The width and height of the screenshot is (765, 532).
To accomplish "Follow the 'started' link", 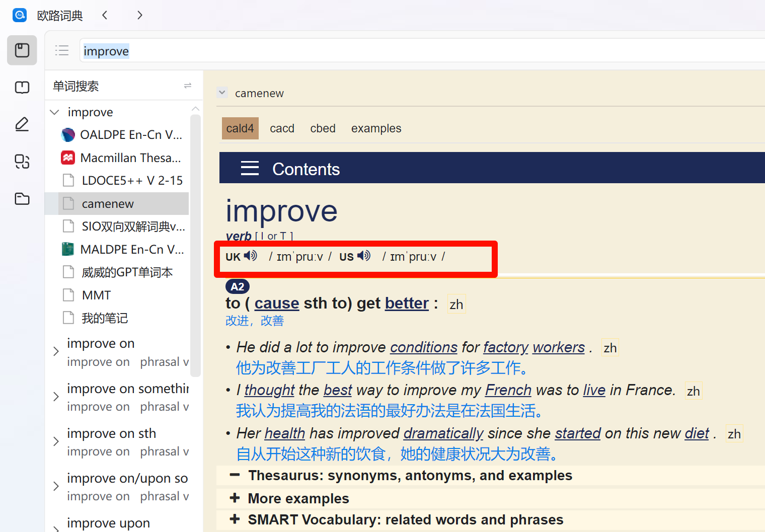I will 578,433.
